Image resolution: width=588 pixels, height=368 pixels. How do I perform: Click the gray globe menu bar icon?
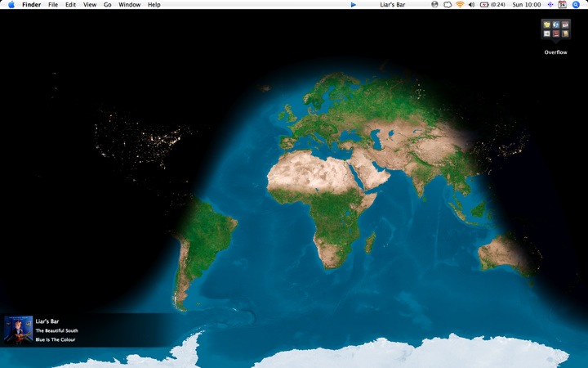[x=434, y=5]
